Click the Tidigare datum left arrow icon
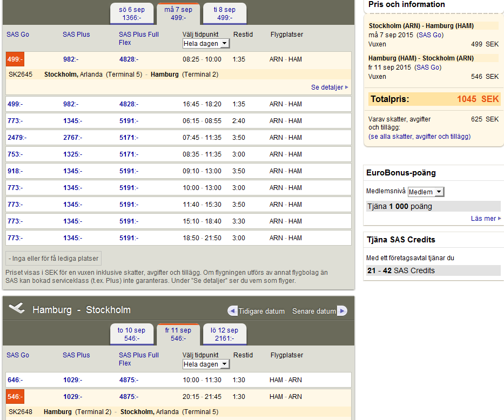Viewport: 504px width, 420px height. (x=232, y=311)
